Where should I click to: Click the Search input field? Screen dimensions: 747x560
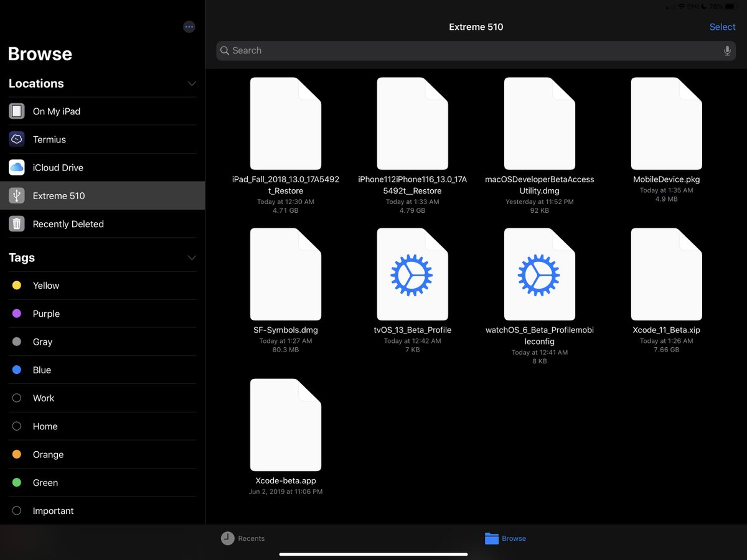tap(476, 51)
